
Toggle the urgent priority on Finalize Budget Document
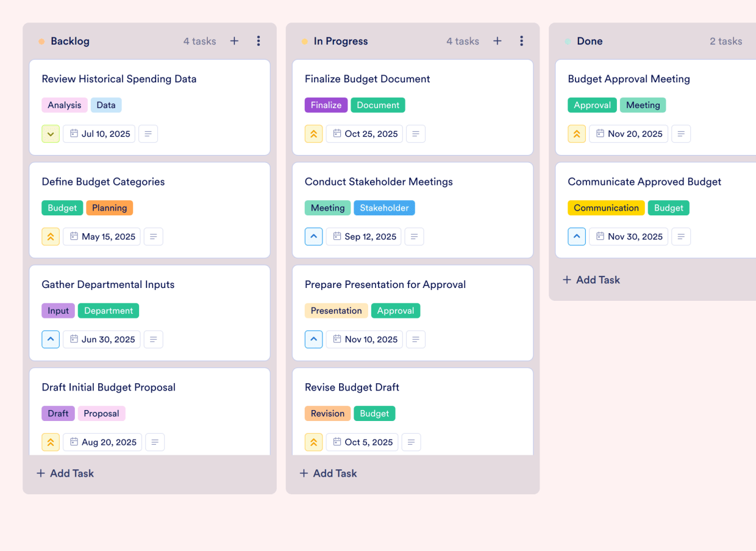pyautogui.click(x=313, y=134)
